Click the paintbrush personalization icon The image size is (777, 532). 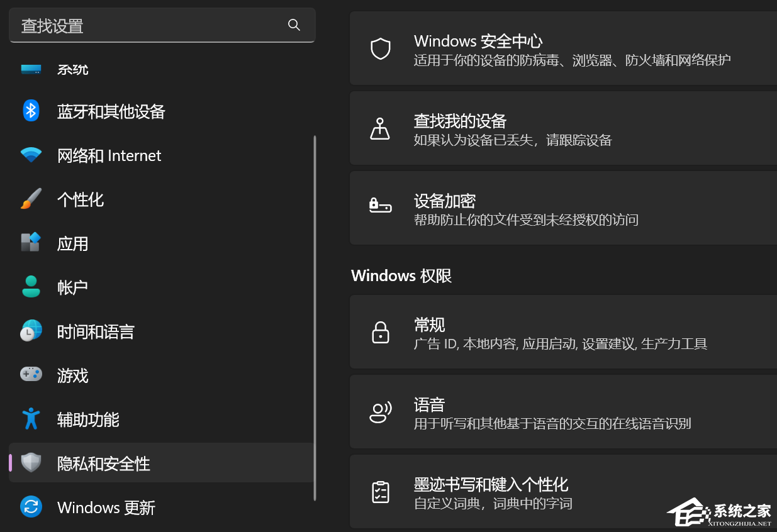coord(31,199)
